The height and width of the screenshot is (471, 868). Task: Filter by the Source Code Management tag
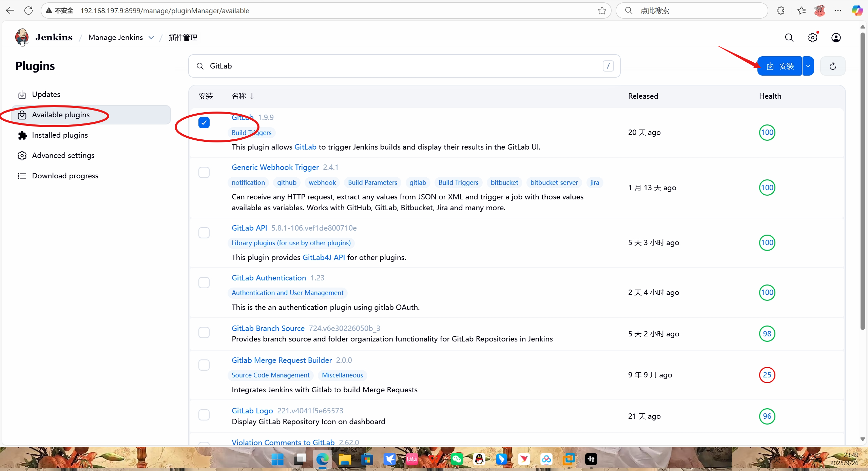[x=270, y=375]
